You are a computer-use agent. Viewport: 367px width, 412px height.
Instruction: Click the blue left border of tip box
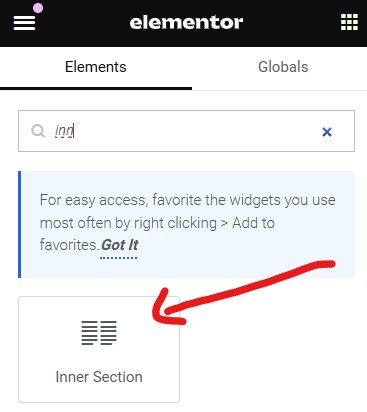pos(20,224)
